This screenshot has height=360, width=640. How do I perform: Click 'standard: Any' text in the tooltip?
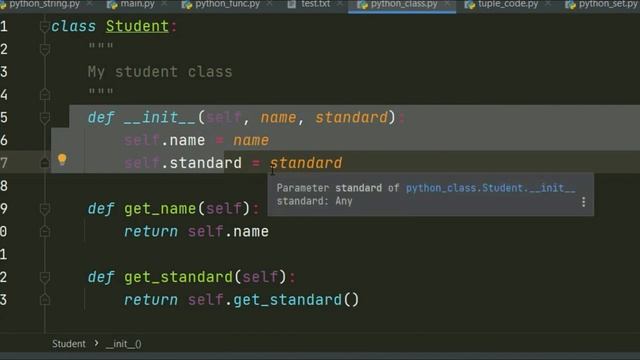314,201
